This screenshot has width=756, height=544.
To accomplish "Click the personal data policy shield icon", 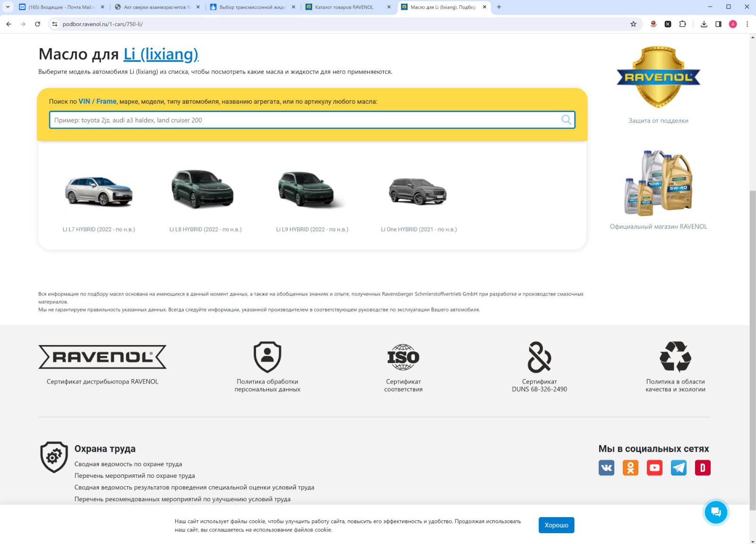I will (267, 357).
